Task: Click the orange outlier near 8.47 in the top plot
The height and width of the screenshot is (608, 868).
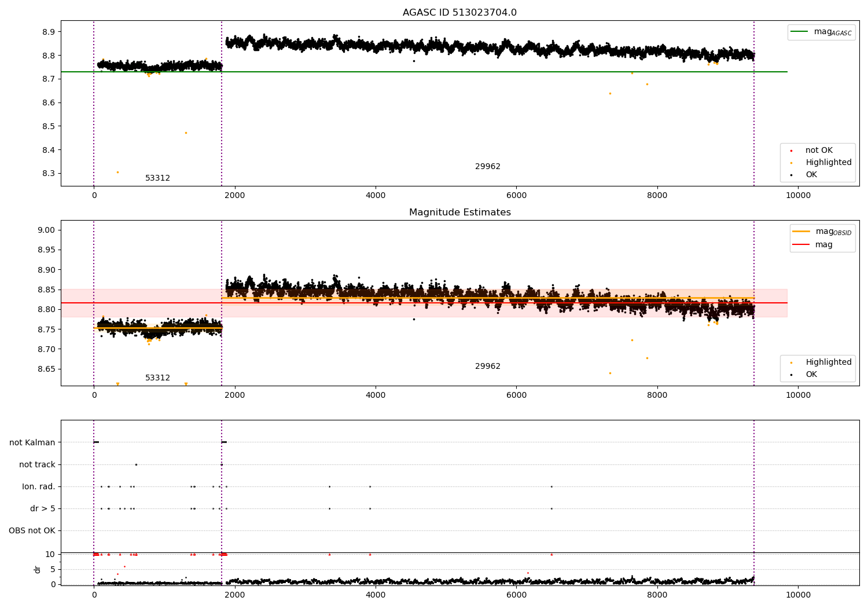Action: 186,133
